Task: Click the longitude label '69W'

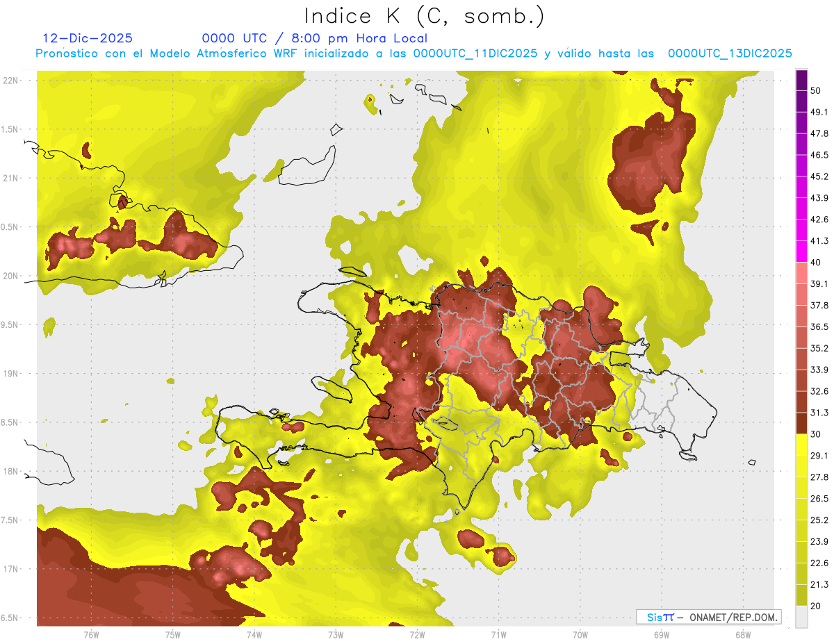Action: point(661,635)
